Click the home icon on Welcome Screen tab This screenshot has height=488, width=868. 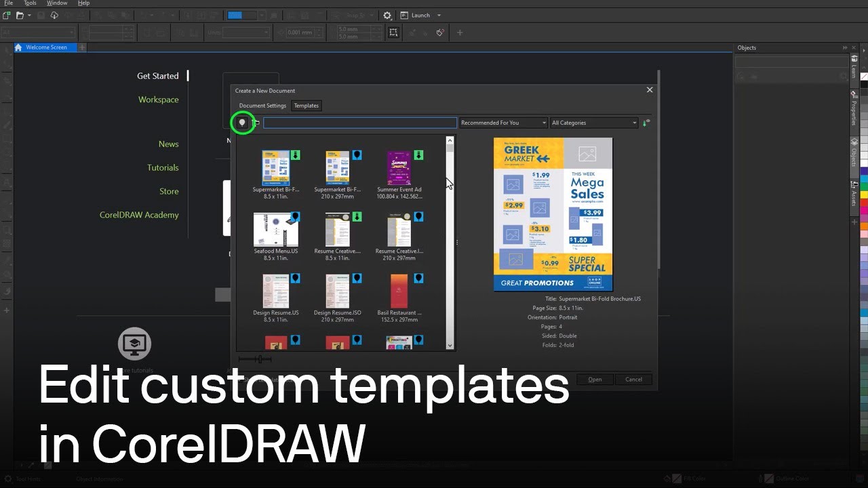click(x=19, y=47)
